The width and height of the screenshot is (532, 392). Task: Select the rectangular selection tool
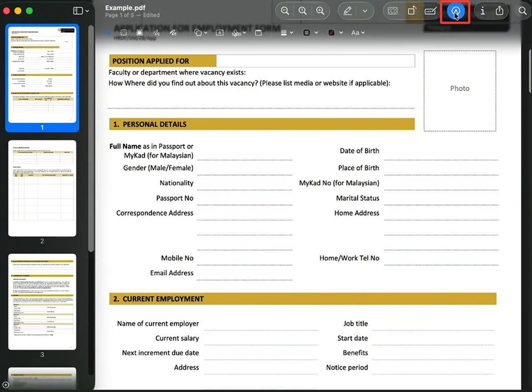pyautogui.click(x=124, y=32)
